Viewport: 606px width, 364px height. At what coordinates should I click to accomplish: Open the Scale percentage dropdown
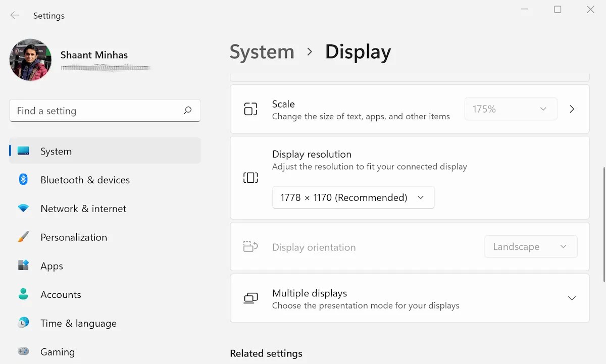tap(510, 109)
